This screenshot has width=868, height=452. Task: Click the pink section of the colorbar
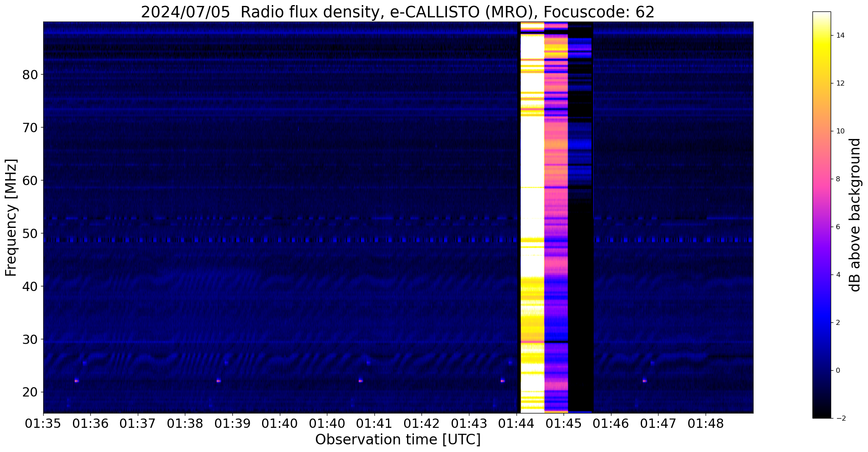[821, 179]
